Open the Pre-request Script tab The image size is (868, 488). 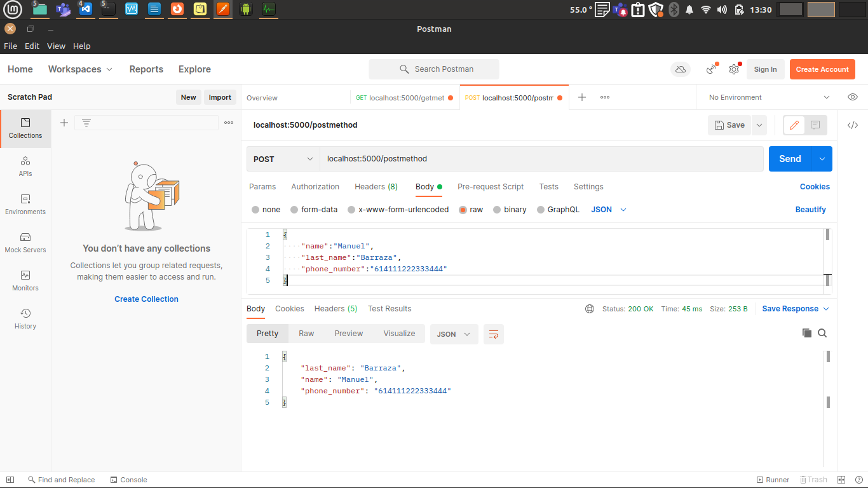pos(491,187)
